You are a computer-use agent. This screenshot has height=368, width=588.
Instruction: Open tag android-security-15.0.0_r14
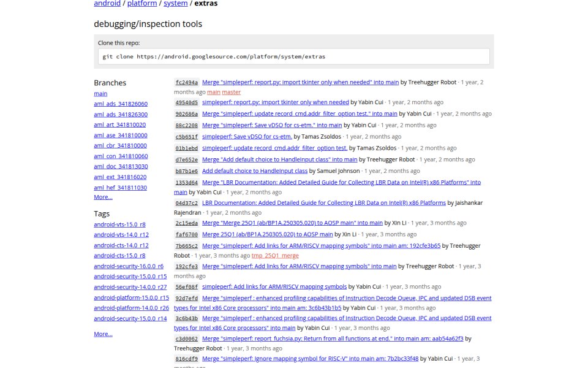(130, 318)
